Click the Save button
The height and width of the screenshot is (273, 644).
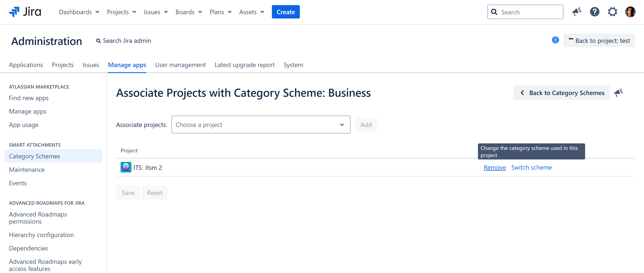pyautogui.click(x=128, y=193)
